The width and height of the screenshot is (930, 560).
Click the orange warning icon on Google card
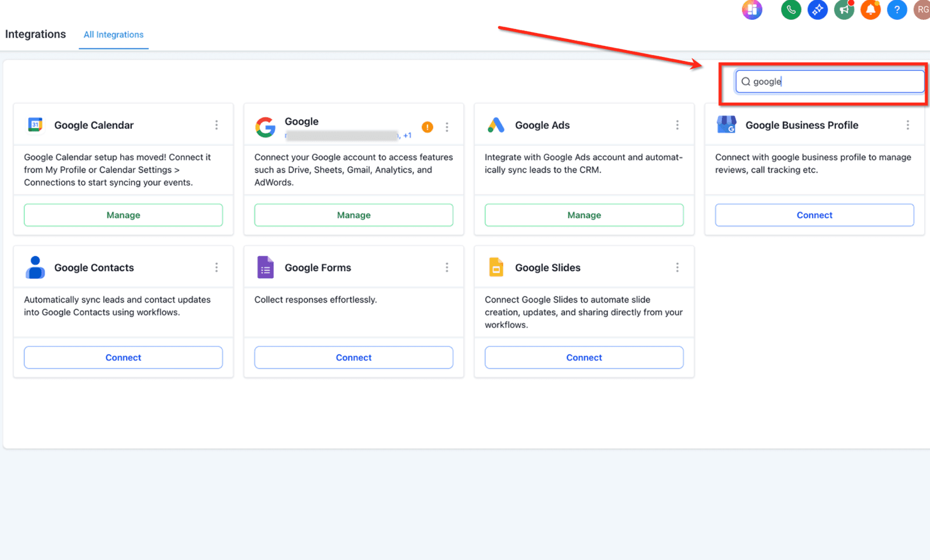coord(427,127)
